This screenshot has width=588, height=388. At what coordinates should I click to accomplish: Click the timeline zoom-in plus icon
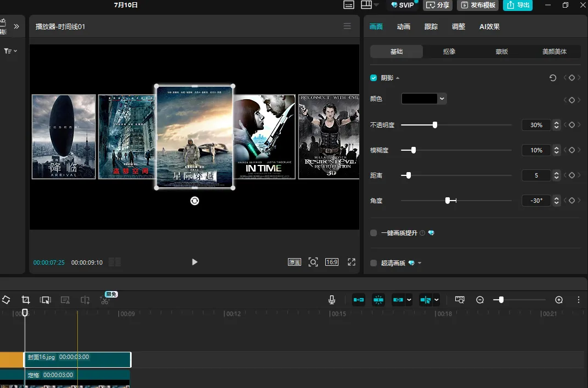[559, 300]
